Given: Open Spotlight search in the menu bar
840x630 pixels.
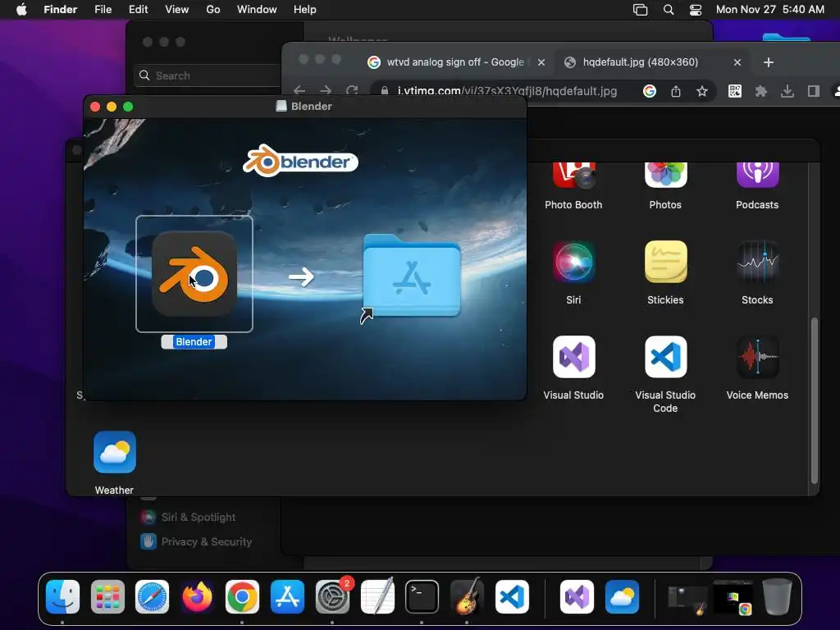Looking at the screenshot, I should click(669, 10).
